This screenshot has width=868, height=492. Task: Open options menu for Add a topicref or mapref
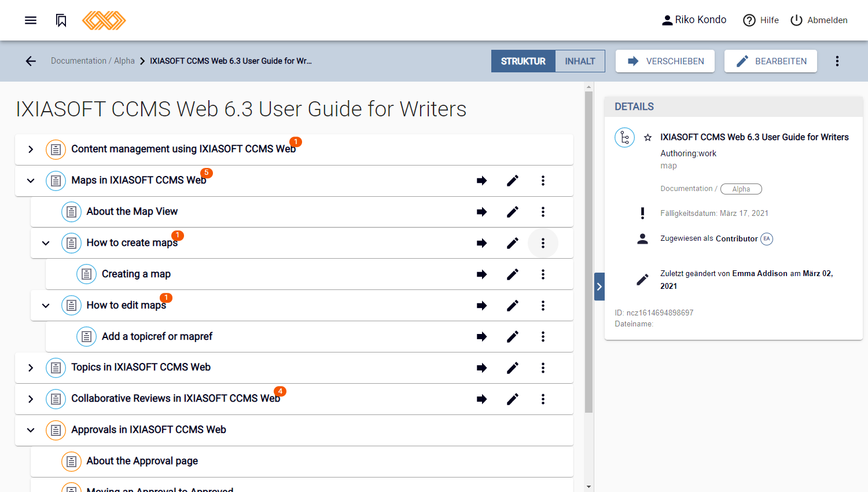tap(543, 336)
